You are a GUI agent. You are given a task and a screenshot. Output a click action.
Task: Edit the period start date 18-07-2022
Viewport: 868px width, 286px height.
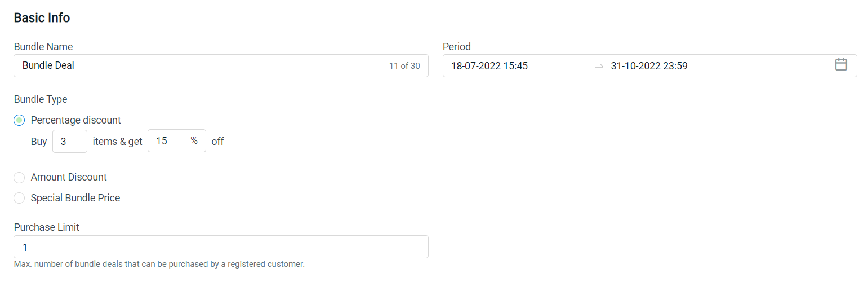click(489, 66)
